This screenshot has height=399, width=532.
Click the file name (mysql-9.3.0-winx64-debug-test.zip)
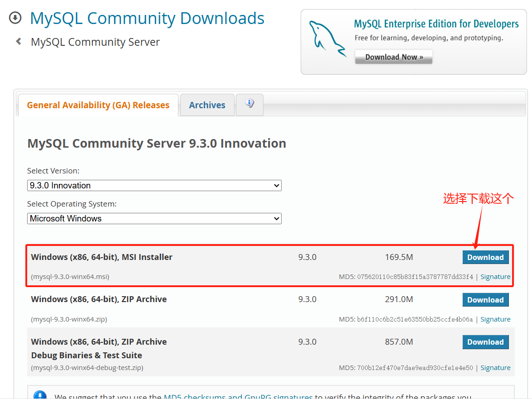pos(87,368)
